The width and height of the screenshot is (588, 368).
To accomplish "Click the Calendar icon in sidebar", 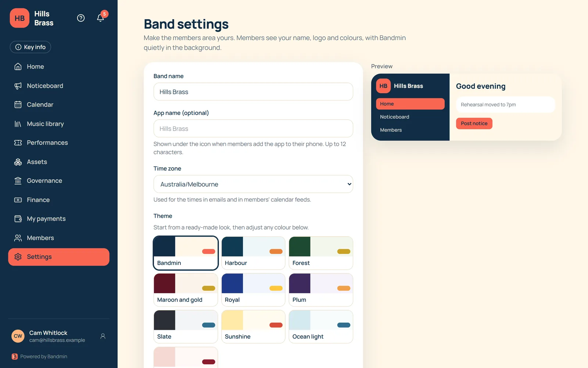I will coord(18,105).
